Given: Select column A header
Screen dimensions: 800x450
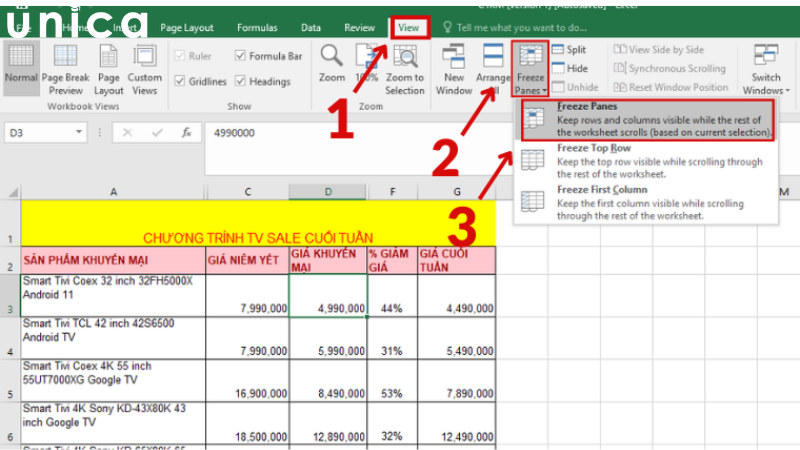Looking at the screenshot, I should point(113,192).
